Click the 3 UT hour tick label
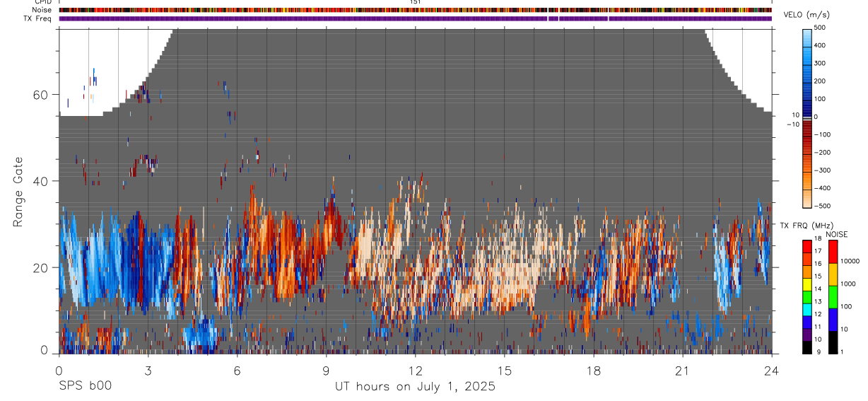868x401 pixels. (x=148, y=371)
